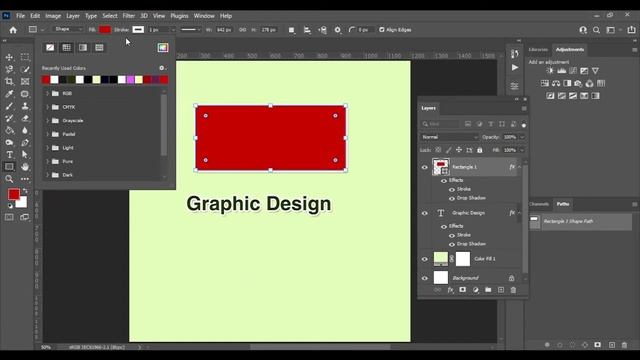This screenshot has width=640, height=360.
Task: Choose the No Color fill option
Action: (x=50, y=48)
